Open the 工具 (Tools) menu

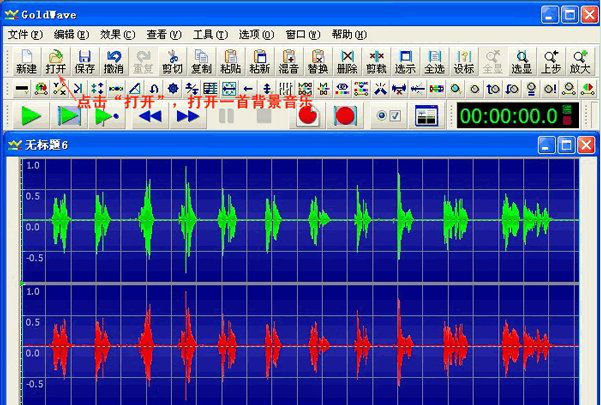tap(209, 34)
